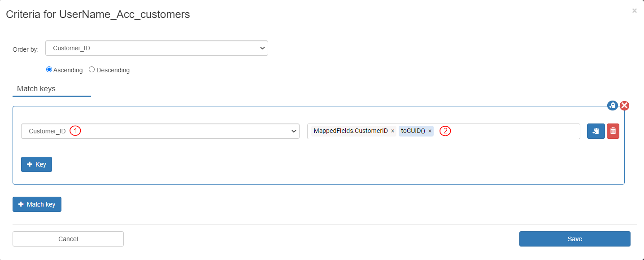Click the Descending label text
644x260 pixels.
click(x=113, y=70)
